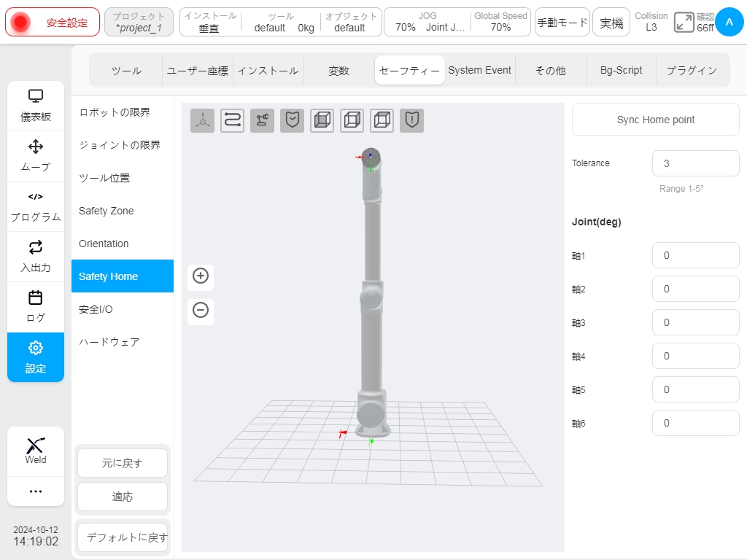Switch to the その他 tab
The height and width of the screenshot is (560, 747).
(550, 71)
